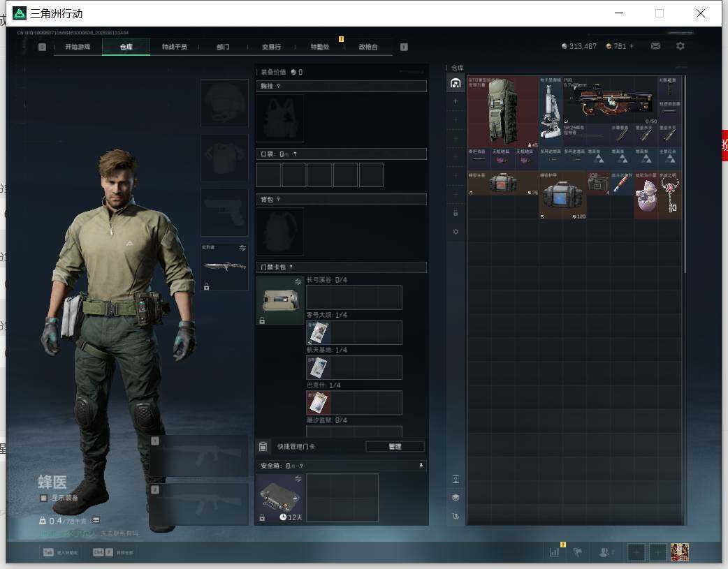Viewport: 728px width, 569px height.
Task: Click the empty body armor slot
Action: (x=224, y=158)
